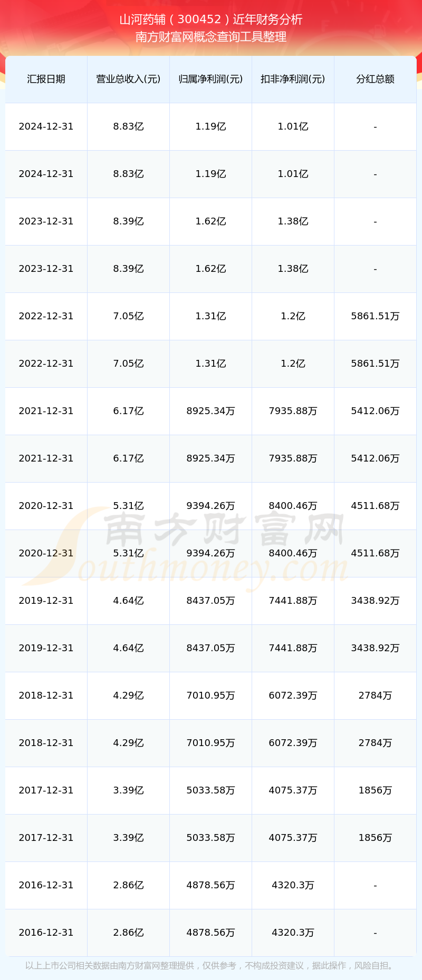Click the first 5412.06万 dividend cell

375,411
